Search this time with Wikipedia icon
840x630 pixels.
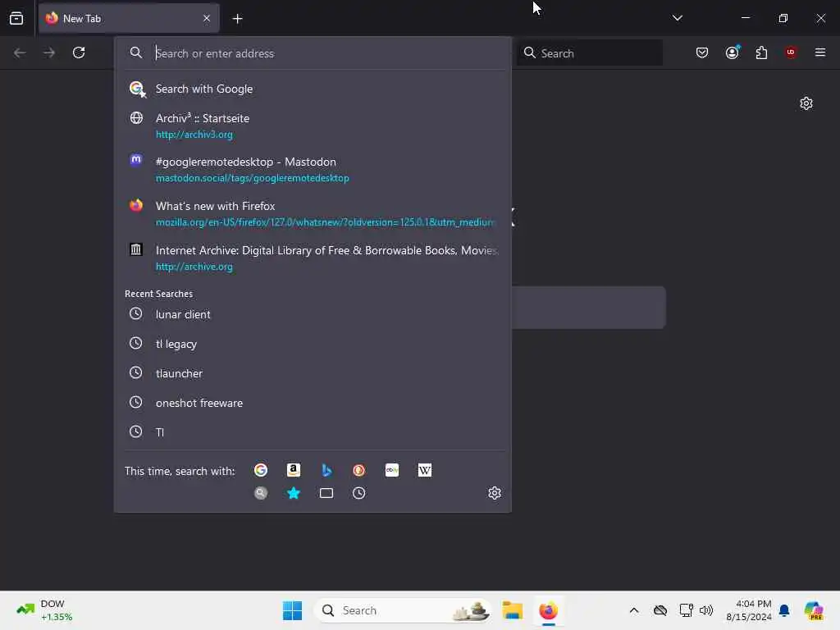(424, 470)
